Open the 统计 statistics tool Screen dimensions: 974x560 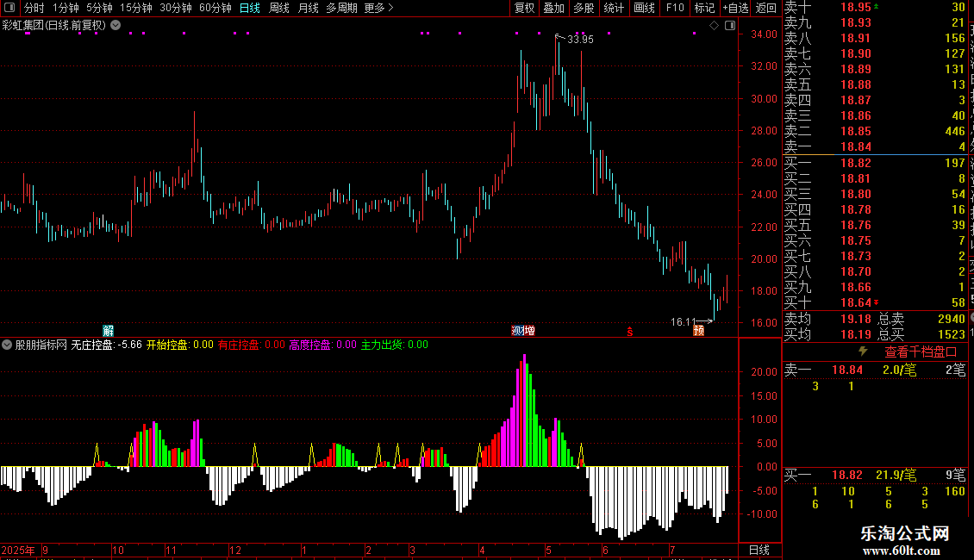(614, 8)
